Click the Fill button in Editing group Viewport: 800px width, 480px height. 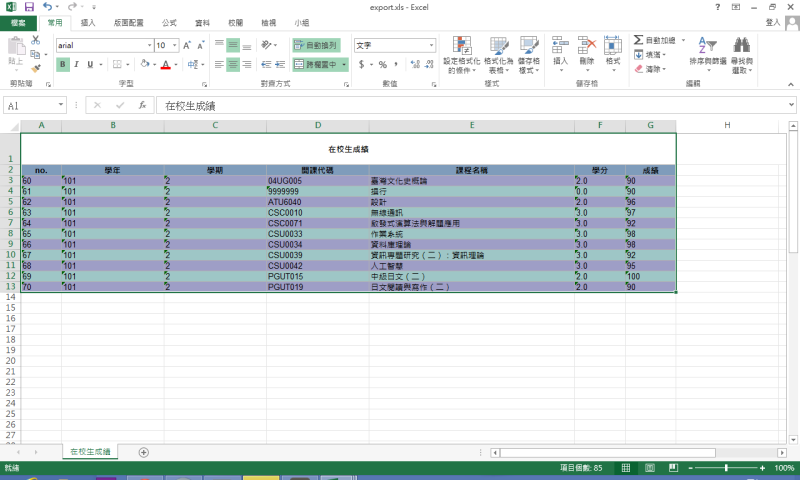[x=651, y=55]
